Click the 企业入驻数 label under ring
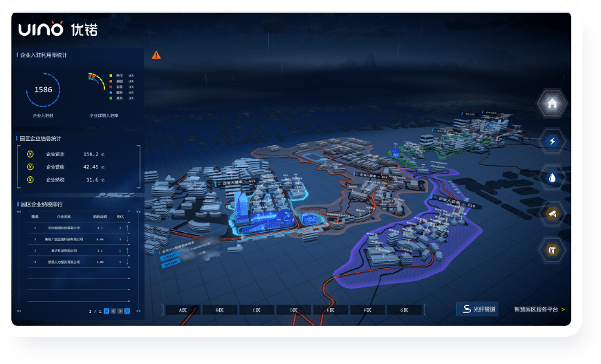The width and height of the screenshot is (601, 364). click(43, 115)
